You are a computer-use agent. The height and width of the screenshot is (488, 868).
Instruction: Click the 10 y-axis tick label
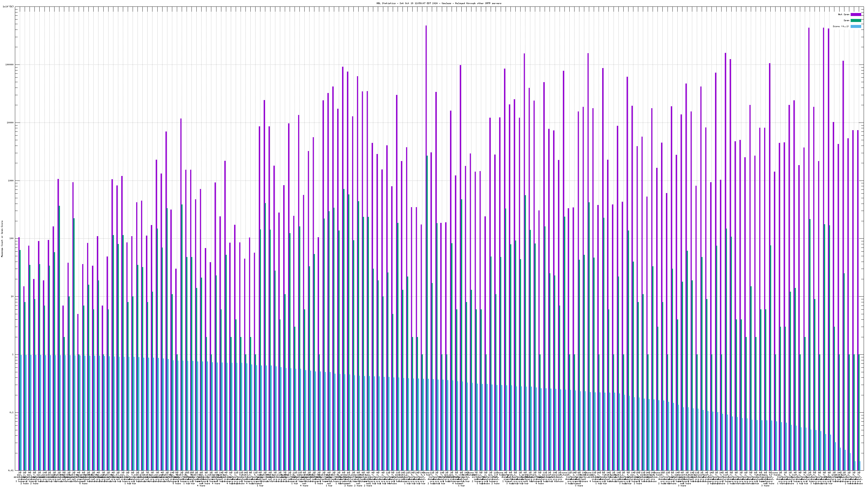[12, 296]
